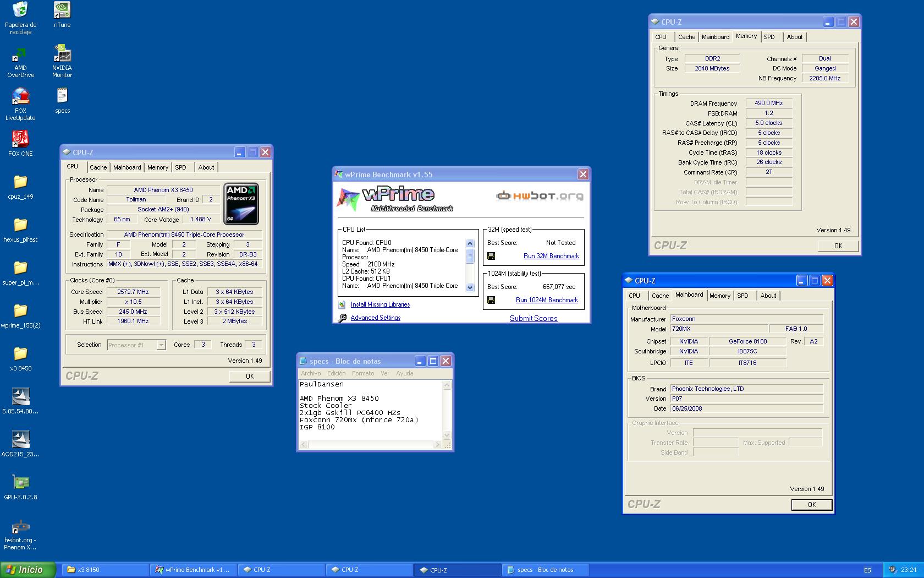
Task: Click the Foxconn manufacturer field
Action: [747, 319]
